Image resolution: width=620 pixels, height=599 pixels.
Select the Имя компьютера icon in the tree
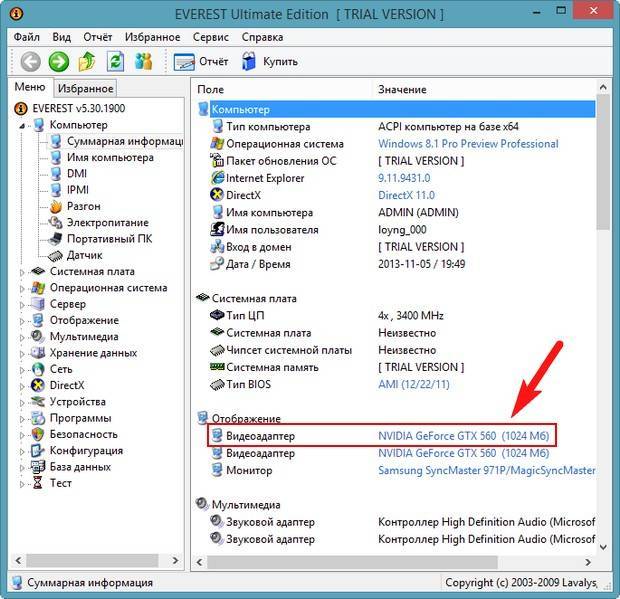pyautogui.click(x=56, y=157)
